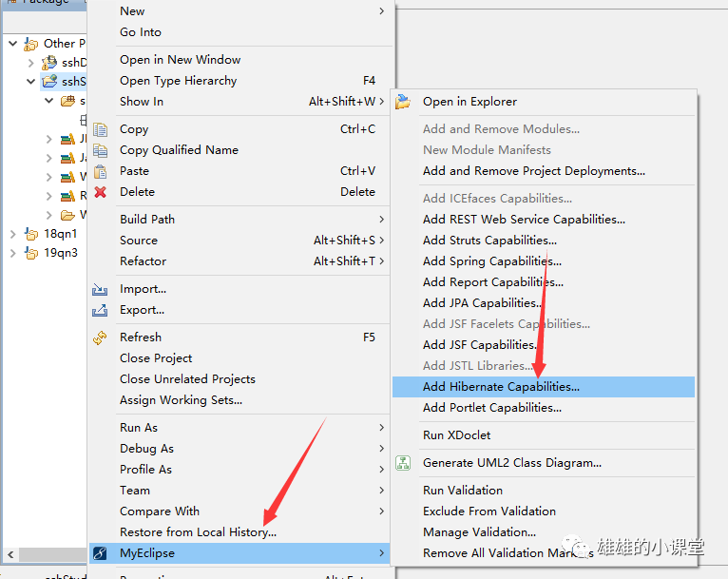Choose Add Hibernate Capabilities
728x579 pixels.
544,387
